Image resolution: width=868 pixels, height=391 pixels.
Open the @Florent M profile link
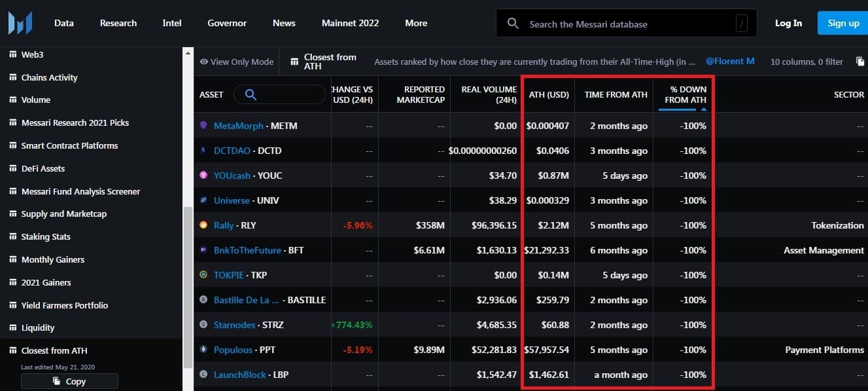730,61
